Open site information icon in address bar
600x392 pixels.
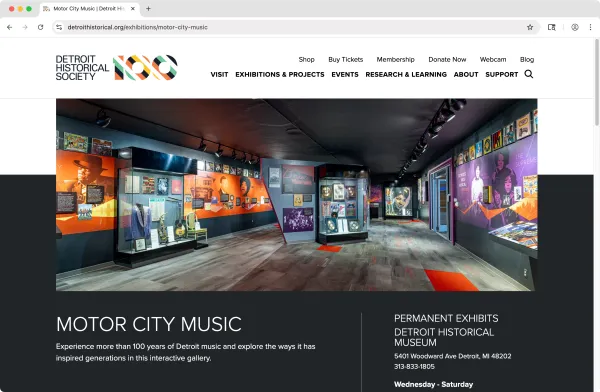pyautogui.click(x=59, y=27)
